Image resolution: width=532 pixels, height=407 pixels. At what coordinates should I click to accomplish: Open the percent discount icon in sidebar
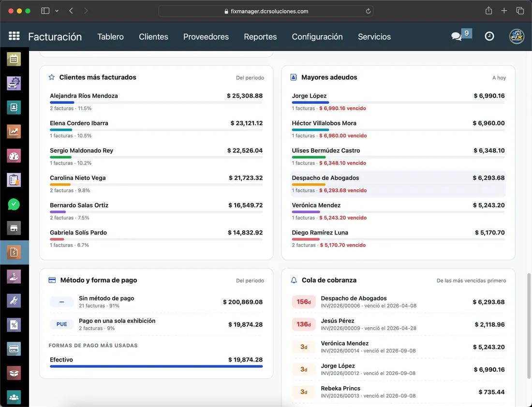pos(14,325)
